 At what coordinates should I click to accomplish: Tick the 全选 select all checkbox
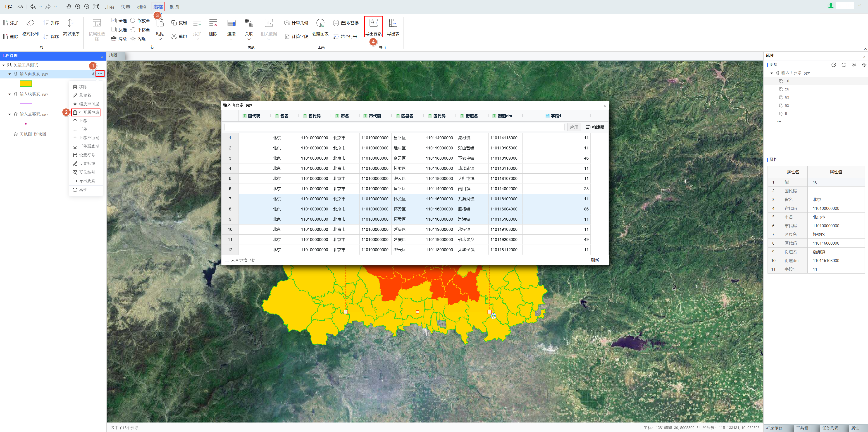point(114,21)
